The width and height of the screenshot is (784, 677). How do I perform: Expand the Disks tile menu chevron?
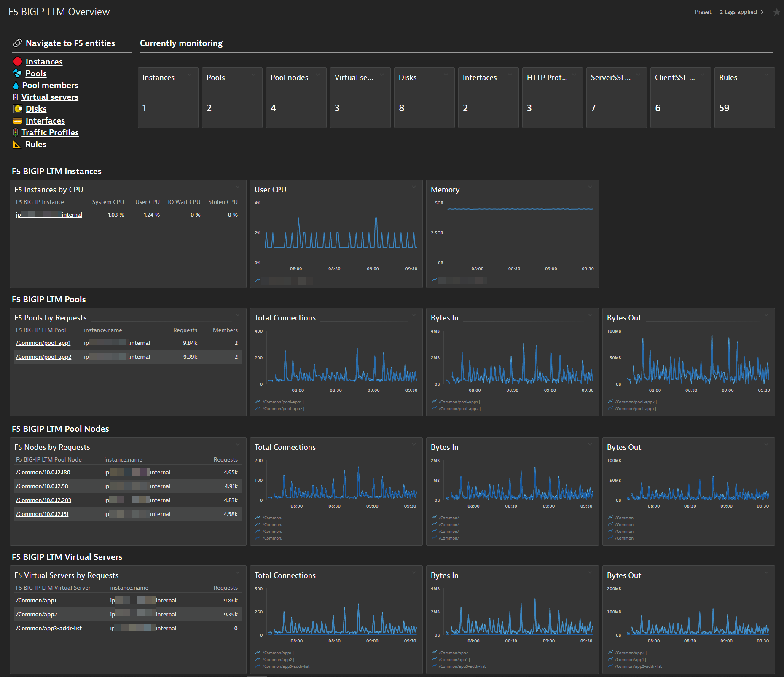click(446, 75)
